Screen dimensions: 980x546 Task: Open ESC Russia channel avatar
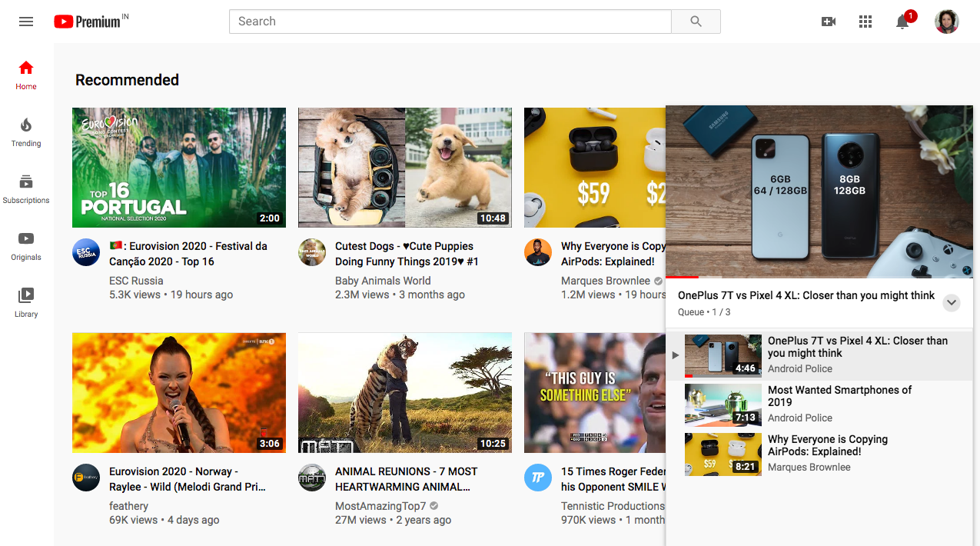[x=86, y=252]
